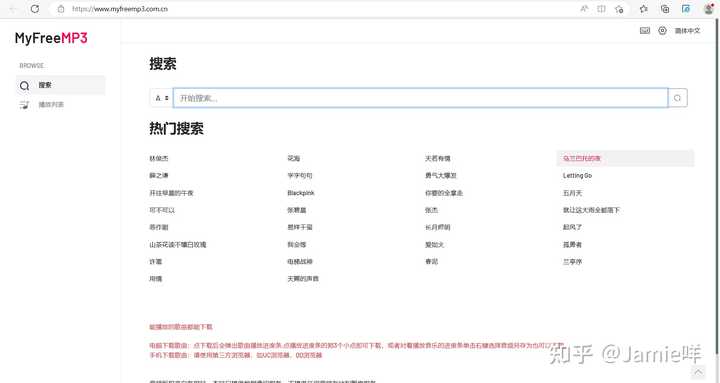Screen dimensions: 720x383
Task: Click hot search 字字句句
Action: (300, 175)
